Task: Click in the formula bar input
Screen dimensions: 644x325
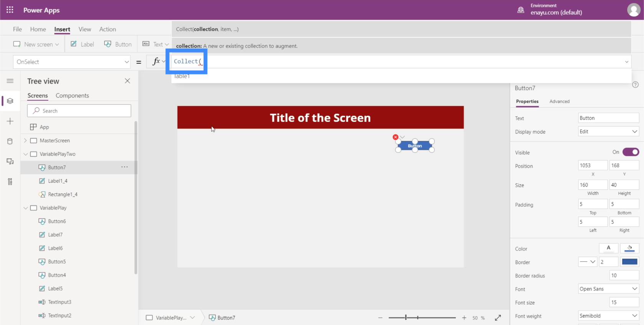Action: coord(401,62)
